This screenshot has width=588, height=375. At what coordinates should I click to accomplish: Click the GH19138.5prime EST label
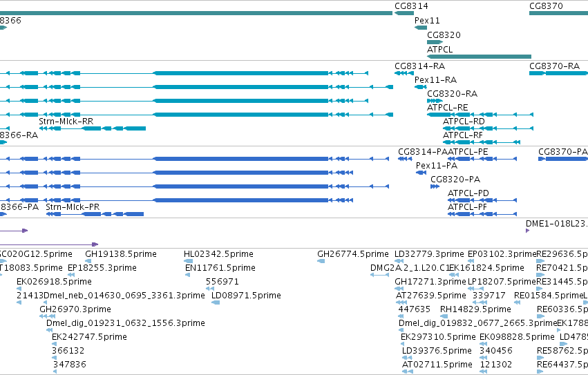[x=121, y=254]
